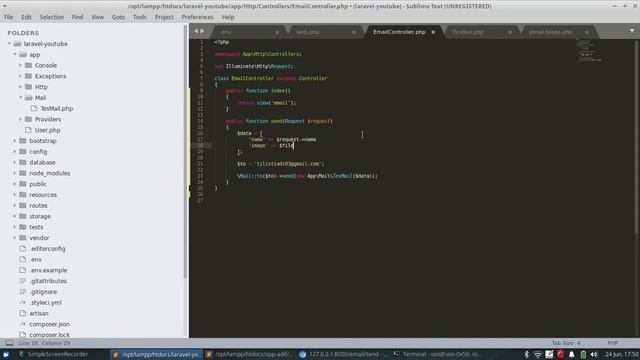Image resolution: width=640 pixels, height=360 pixels.
Task: Change PHP syntax in status bar
Action: pos(613,343)
